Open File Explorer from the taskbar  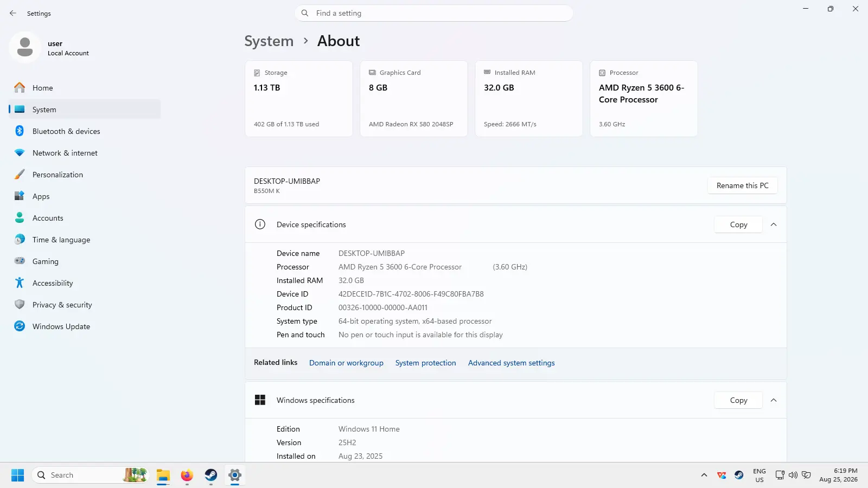pos(163,475)
